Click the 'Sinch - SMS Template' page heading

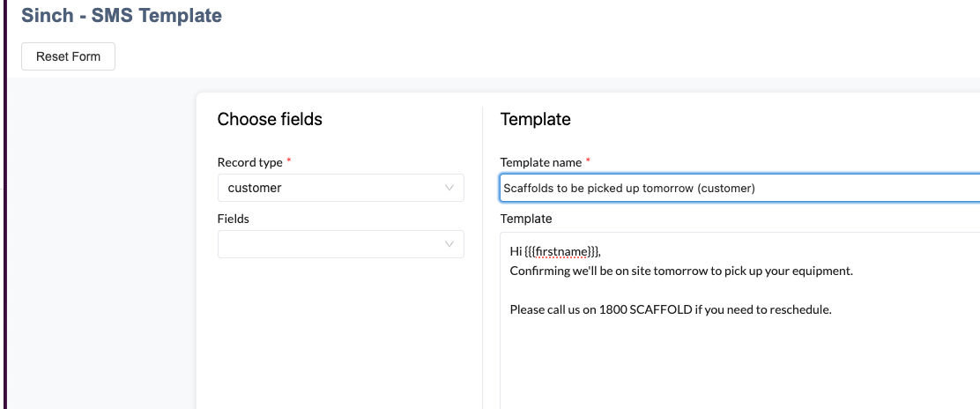point(122,15)
